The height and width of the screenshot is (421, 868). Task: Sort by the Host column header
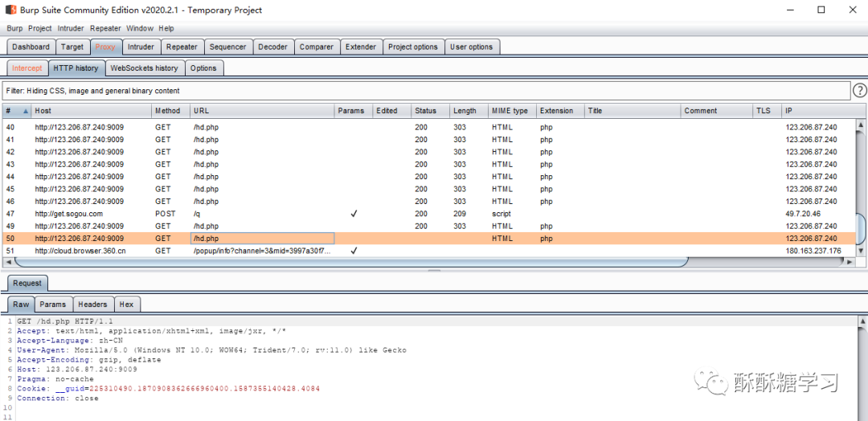[92, 111]
